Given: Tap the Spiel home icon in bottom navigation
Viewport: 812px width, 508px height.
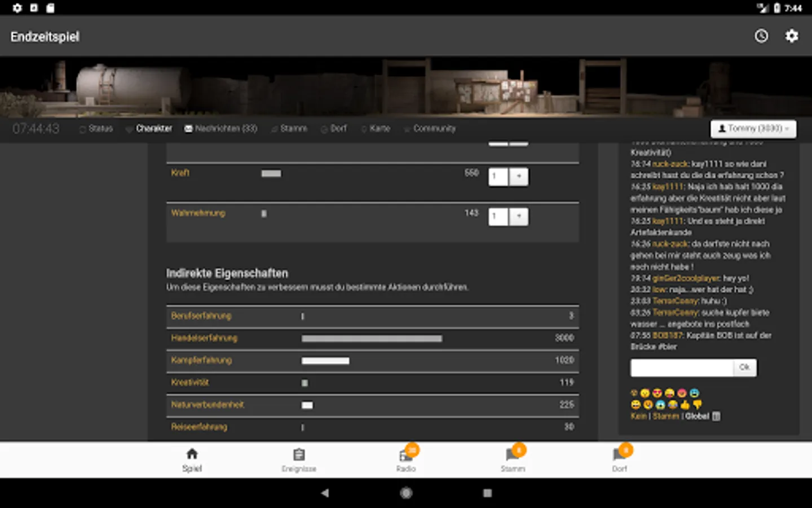Looking at the screenshot, I should [192, 454].
